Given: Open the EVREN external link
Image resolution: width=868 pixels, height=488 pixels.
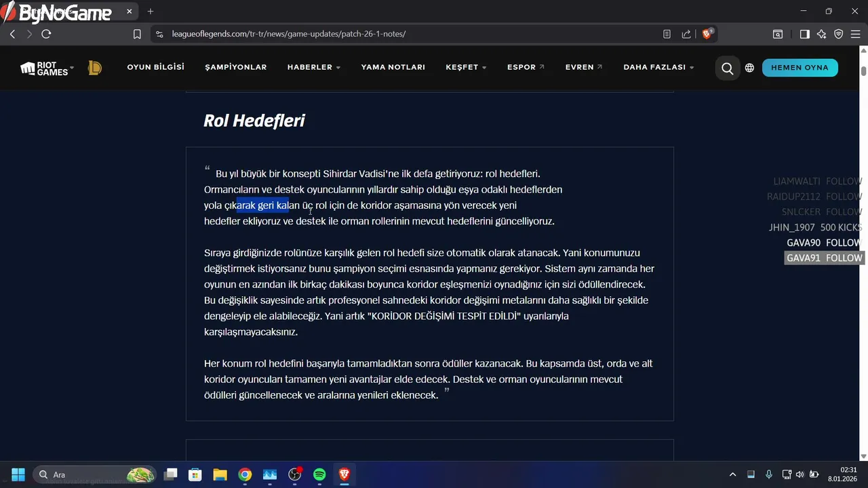Looking at the screenshot, I should click(584, 68).
